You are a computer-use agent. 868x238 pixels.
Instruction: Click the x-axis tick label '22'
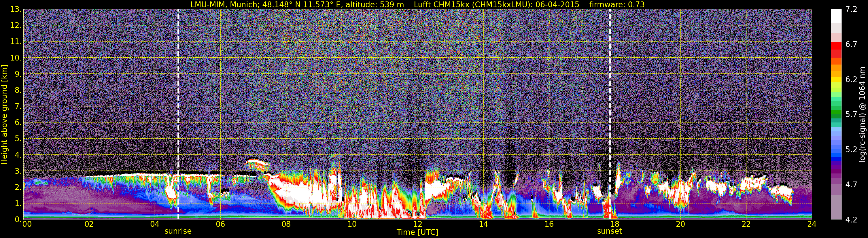[x=746, y=224]
